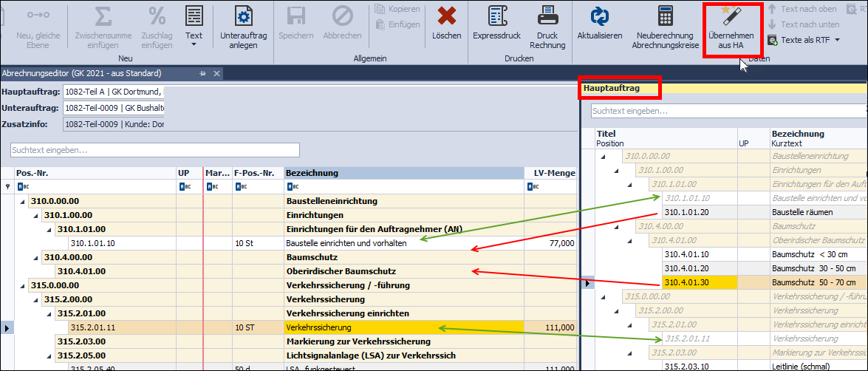Close the Abrechnungseditor tab
This screenshot has width=868, height=371.
point(216,74)
